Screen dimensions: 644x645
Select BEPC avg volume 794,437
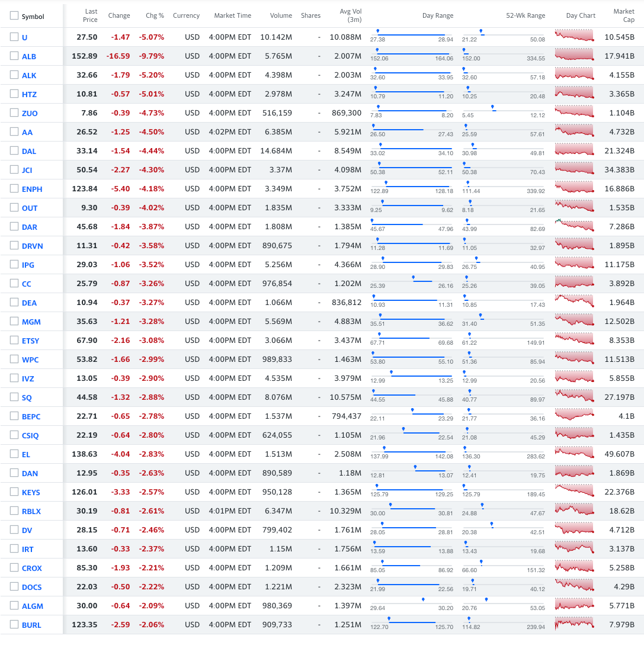tap(347, 416)
